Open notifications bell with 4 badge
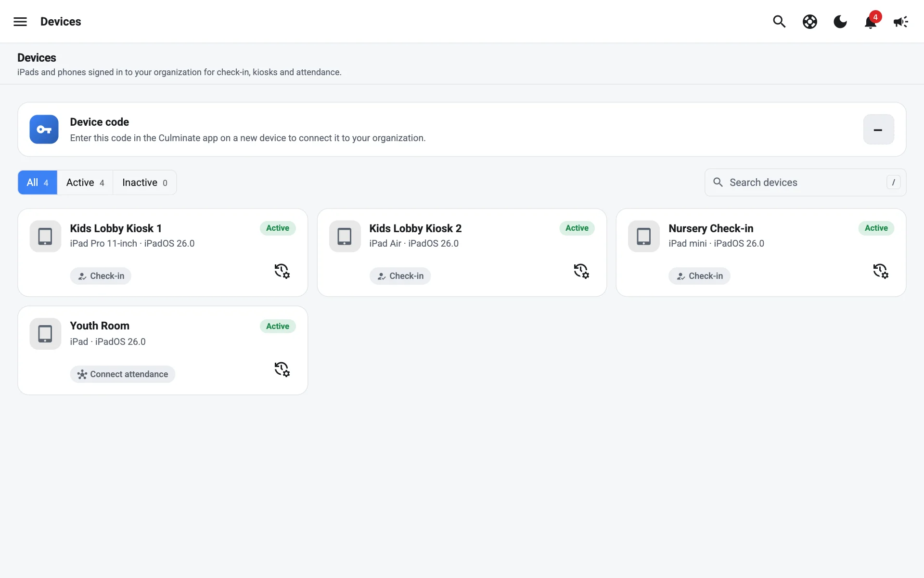924x578 pixels. click(872, 21)
